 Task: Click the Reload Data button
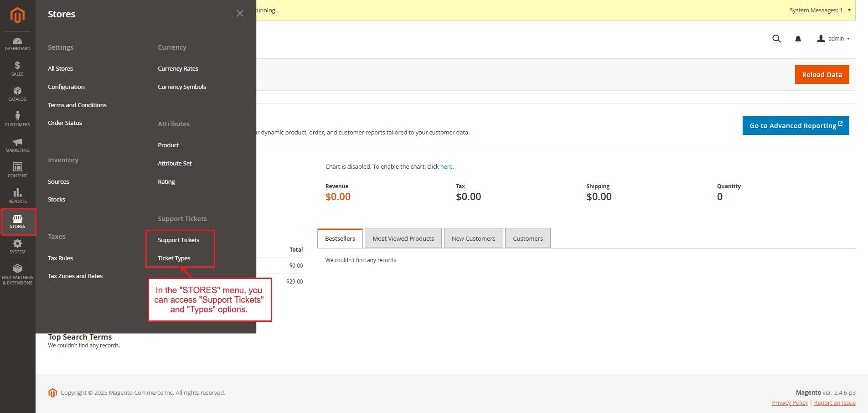[821, 75]
